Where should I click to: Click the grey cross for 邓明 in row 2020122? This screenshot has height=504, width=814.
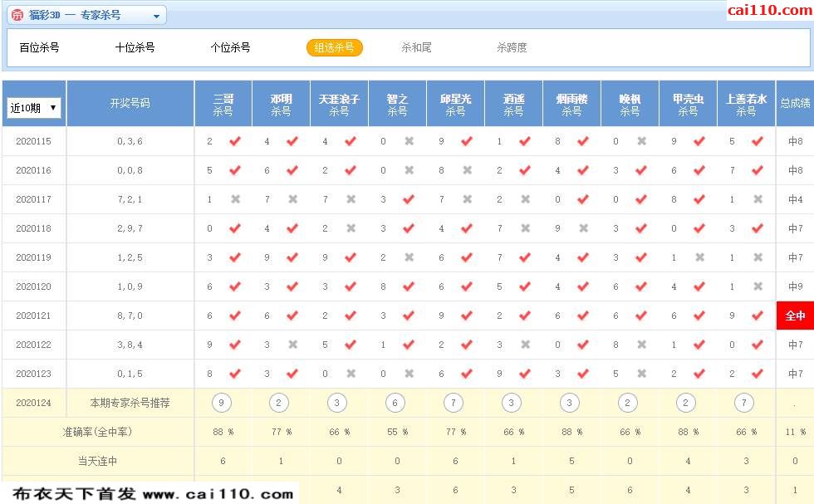click(293, 345)
